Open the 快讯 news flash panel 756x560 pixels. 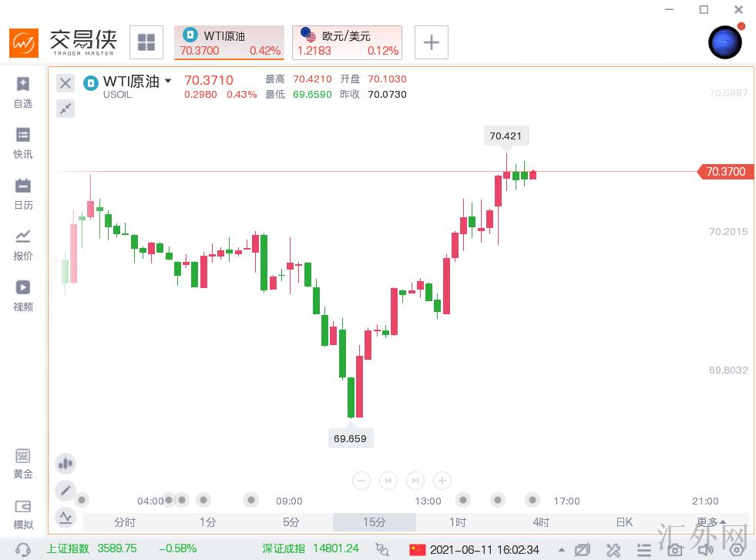coord(23,143)
